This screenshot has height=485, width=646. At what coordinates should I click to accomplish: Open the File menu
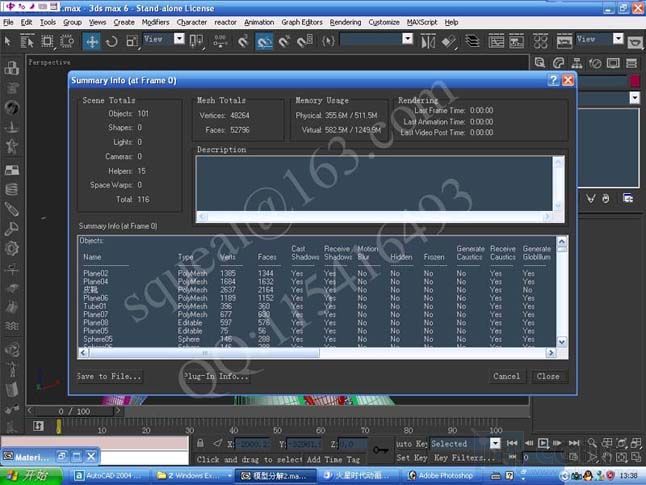(8, 22)
